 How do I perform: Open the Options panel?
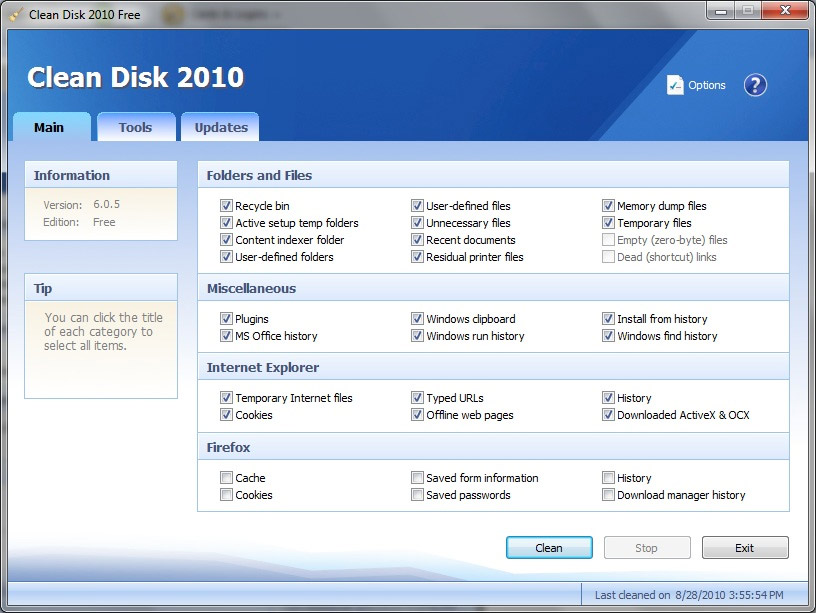[x=695, y=85]
